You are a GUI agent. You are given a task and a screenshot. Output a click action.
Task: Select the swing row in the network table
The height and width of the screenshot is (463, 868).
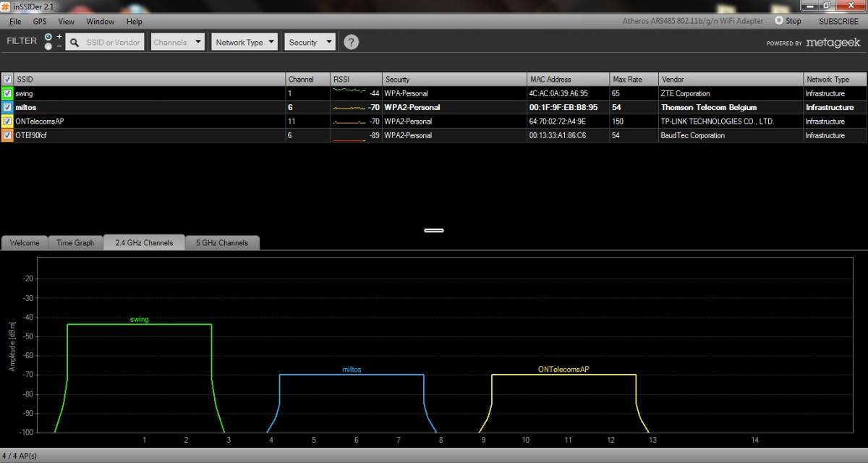click(x=434, y=93)
